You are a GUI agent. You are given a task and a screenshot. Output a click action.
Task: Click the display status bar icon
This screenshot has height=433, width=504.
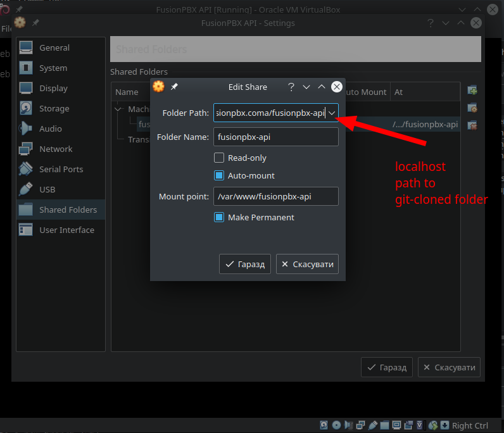[x=396, y=425]
